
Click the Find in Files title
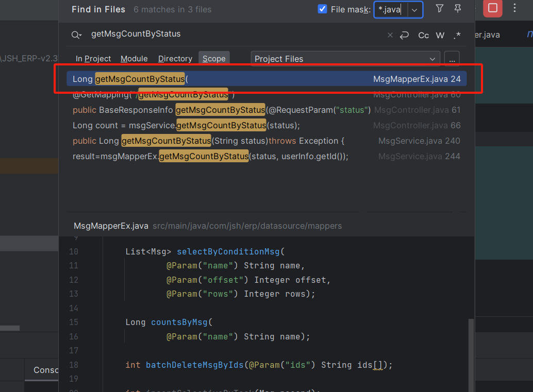point(98,9)
